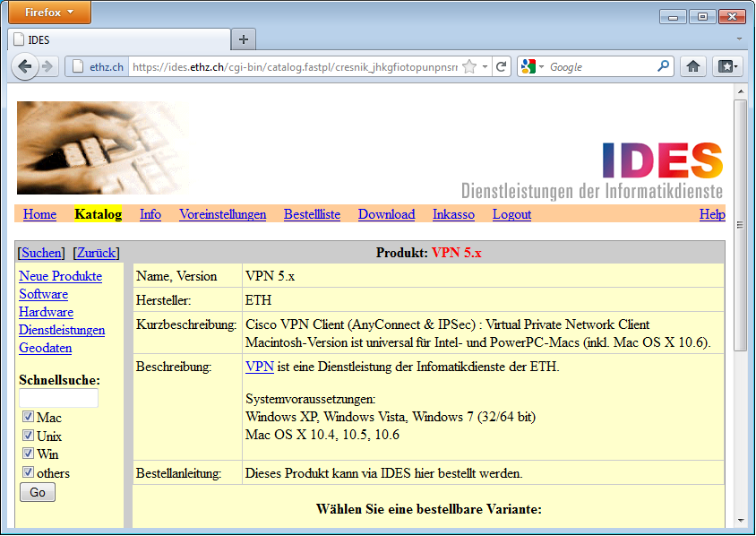Open the Dienstleistungen sidebar link
The height and width of the screenshot is (536, 756).
tap(62, 330)
